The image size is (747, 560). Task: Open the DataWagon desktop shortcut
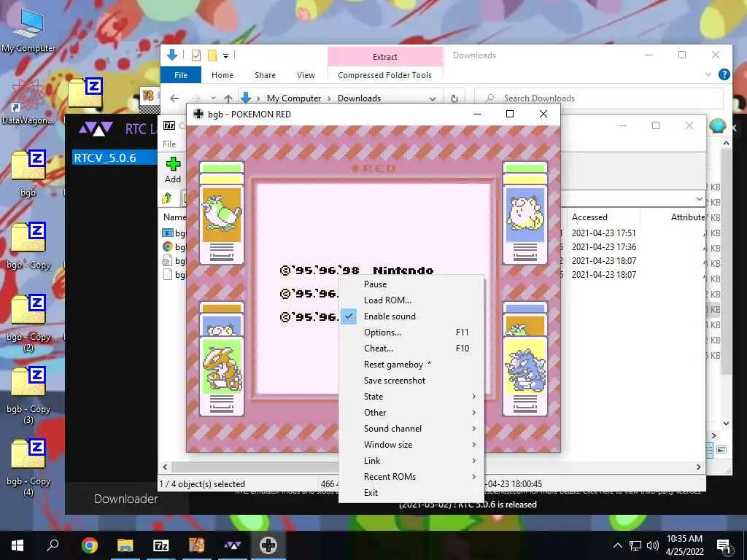coord(28,101)
